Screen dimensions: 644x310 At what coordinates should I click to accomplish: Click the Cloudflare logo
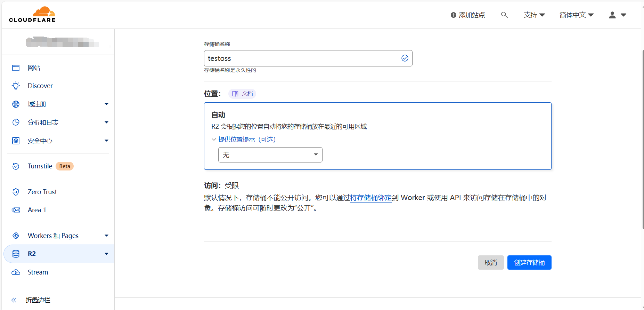(x=32, y=15)
